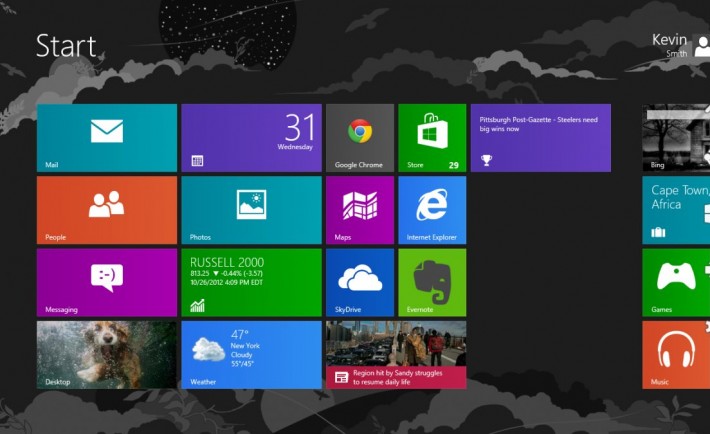Click the calendar grid icon
Viewport: 710px width, 434px height.
197,161
